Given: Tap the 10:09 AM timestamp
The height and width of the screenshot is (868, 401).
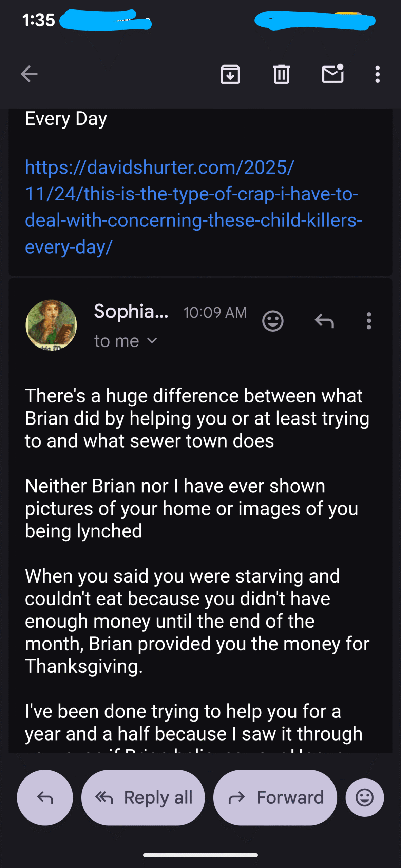Looking at the screenshot, I should pos(215,313).
